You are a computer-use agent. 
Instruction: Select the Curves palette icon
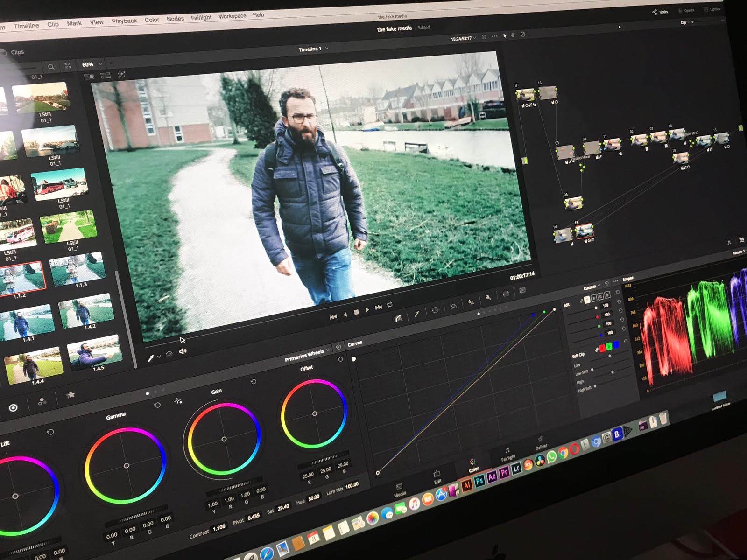tap(398, 318)
